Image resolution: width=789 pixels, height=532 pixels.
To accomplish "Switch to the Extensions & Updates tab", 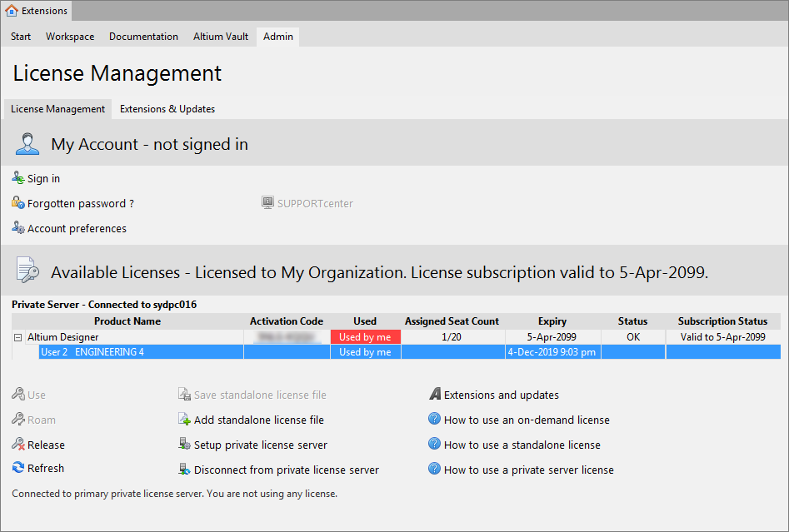I will (x=167, y=109).
